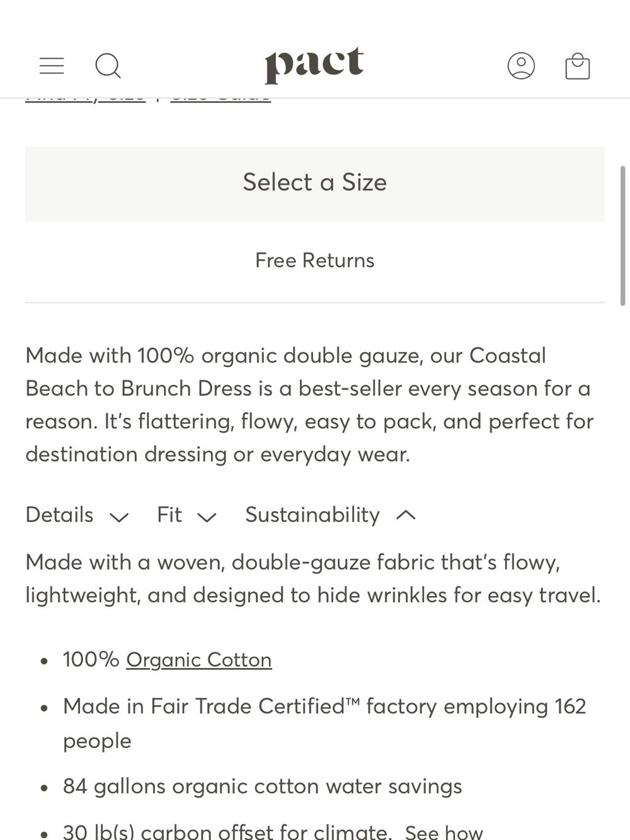Switch to the Fit tab label
This screenshot has height=840, width=630.
tap(169, 515)
